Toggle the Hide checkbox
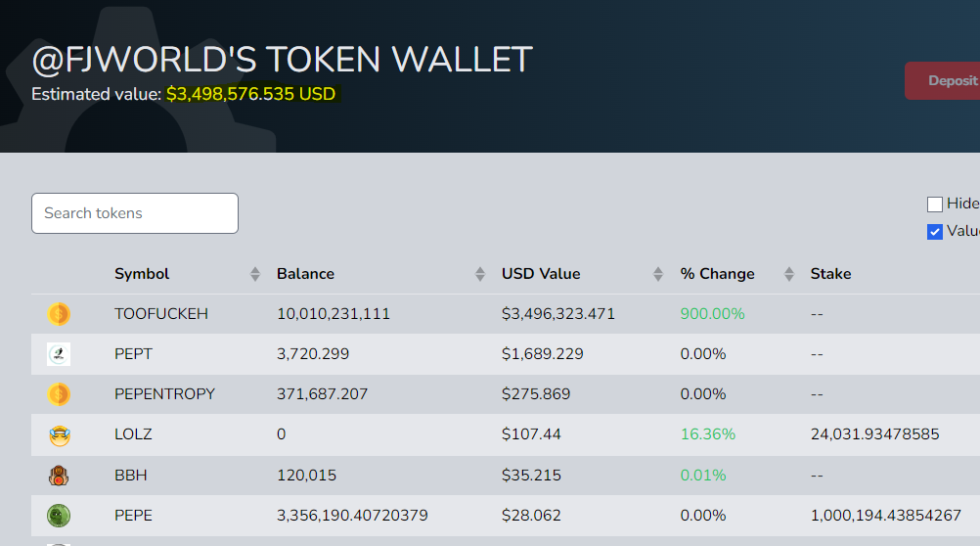Screen dimensions: 980x546 pyautogui.click(x=935, y=204)
